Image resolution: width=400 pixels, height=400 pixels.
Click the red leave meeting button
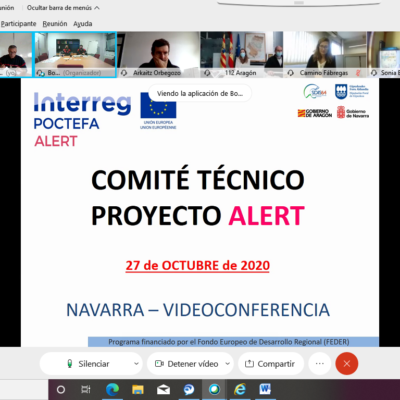click(x=347, y=364)
